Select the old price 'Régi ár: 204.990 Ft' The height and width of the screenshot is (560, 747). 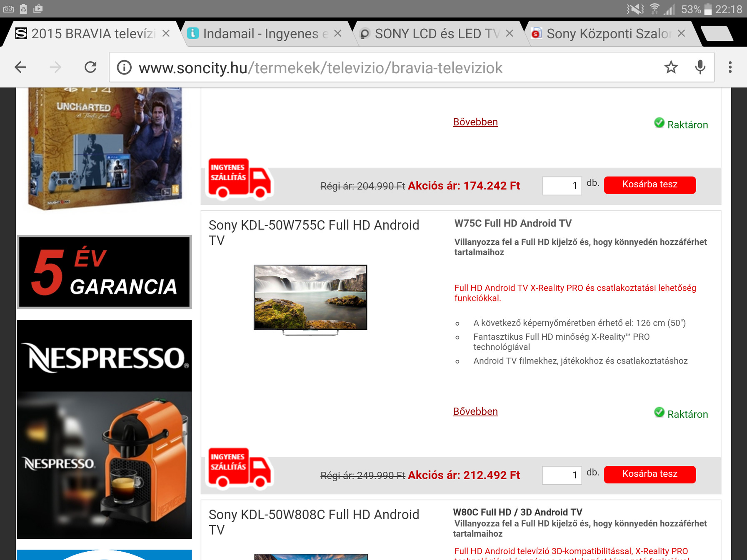click(363, 186)
